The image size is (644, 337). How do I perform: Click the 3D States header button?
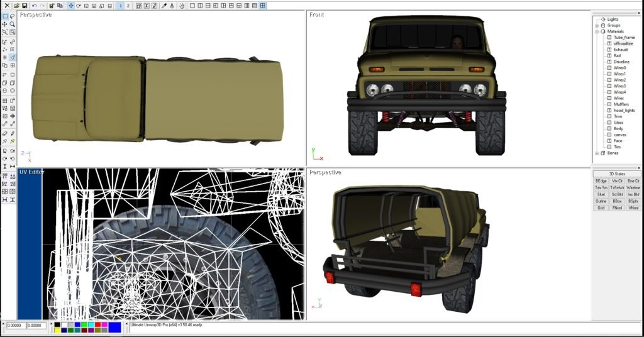coord(617,174)
